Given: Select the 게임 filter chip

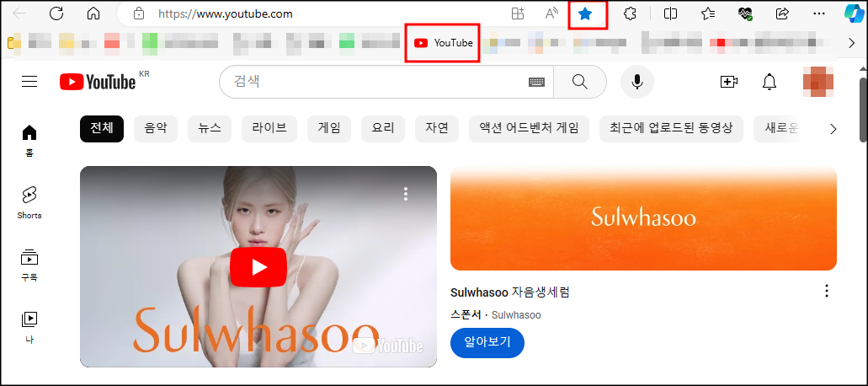Looking at the screenshot, I should (329, 129).
